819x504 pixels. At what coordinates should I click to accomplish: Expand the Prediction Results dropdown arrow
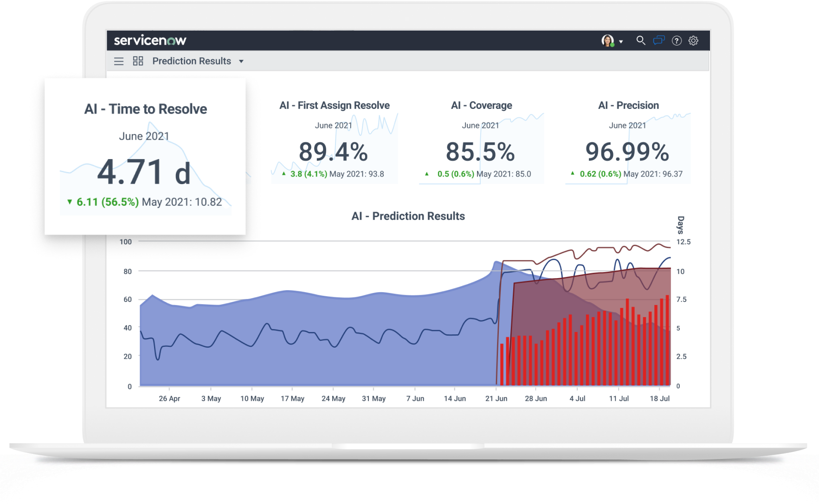point(241,61)
